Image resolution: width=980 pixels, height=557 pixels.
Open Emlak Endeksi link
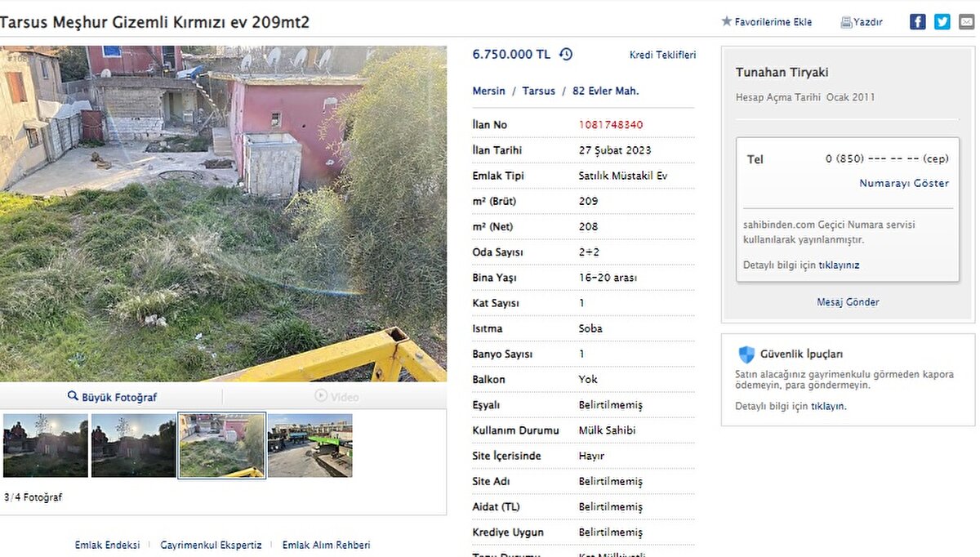pos(107,545)
